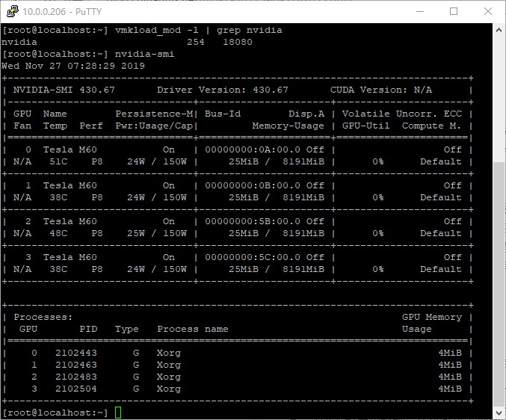Click the terminal scrollbar thumb
The image size is (506, 420).
499,284
